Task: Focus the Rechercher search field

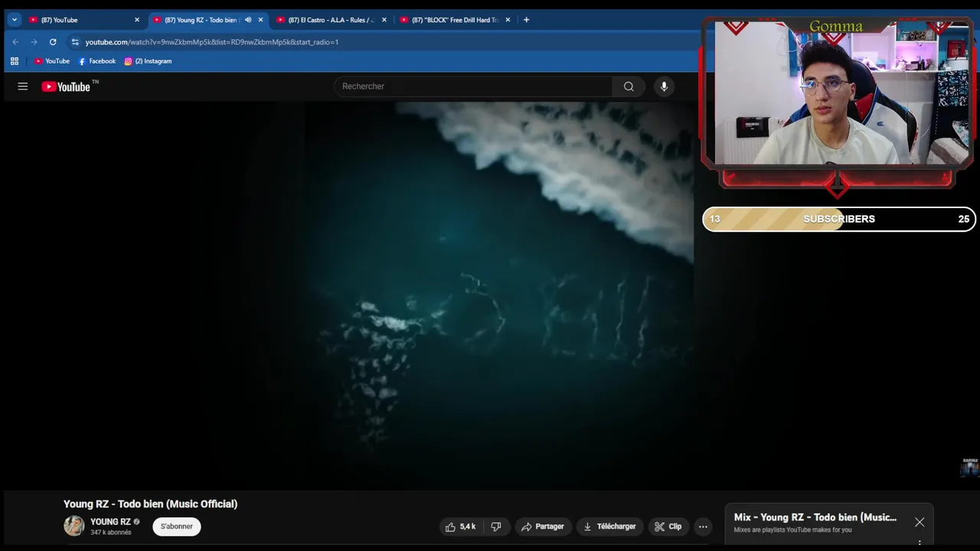Action: click(473, 86)
